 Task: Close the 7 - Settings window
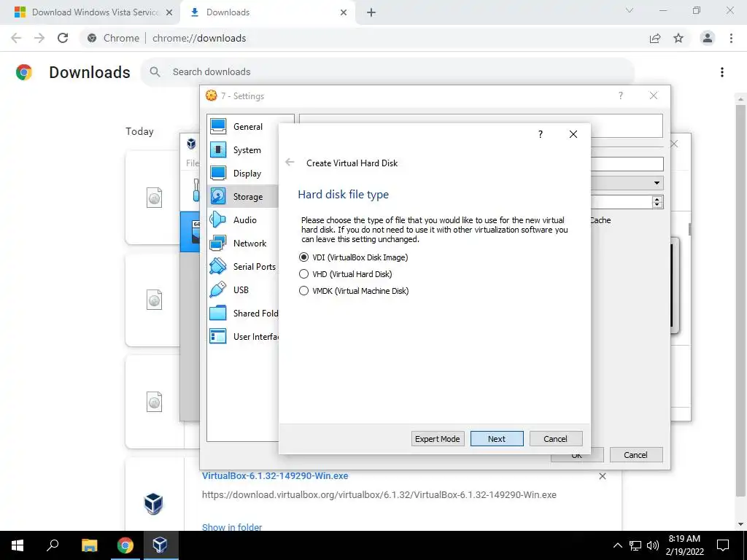click(654, 96)
